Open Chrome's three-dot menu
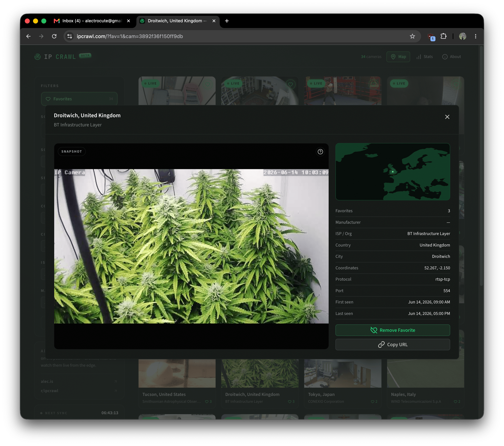This screenshot has height=446, width=504. click(x=476, y=36)
